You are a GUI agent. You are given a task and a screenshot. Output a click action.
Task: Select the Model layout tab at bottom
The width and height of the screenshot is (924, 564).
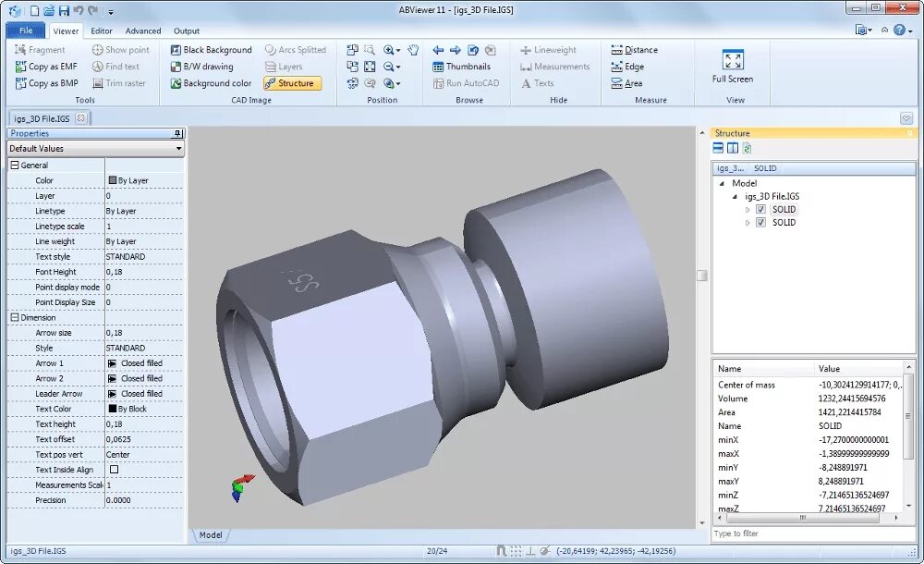(x=211, y=535)
